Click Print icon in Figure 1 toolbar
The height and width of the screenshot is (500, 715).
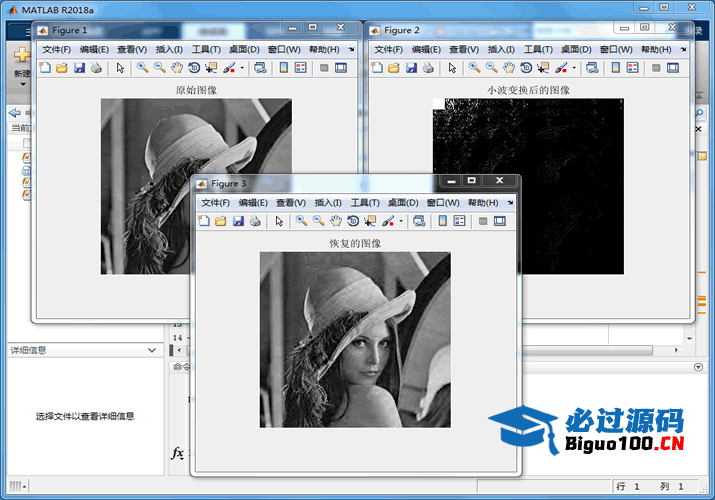(x=96, y=68)
